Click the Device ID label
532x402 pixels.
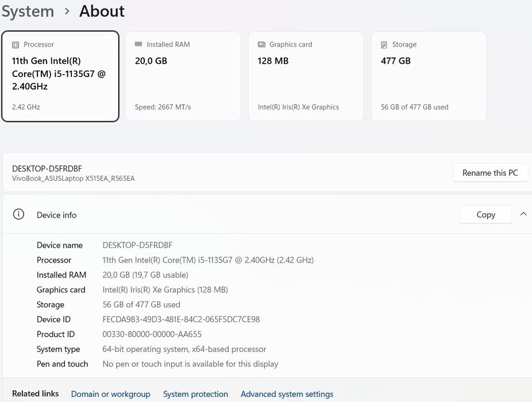click(53, 319)
